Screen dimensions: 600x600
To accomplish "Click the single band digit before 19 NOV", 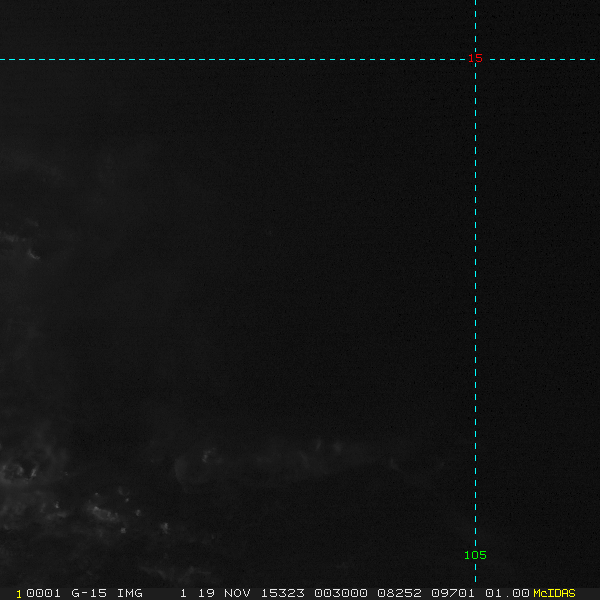I will click(183, 593).
